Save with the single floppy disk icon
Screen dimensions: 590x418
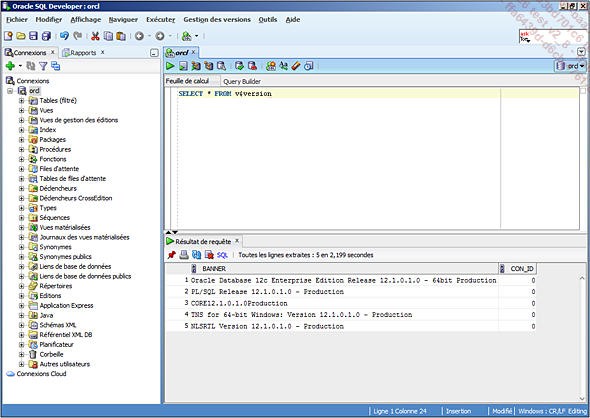point(33,36)
